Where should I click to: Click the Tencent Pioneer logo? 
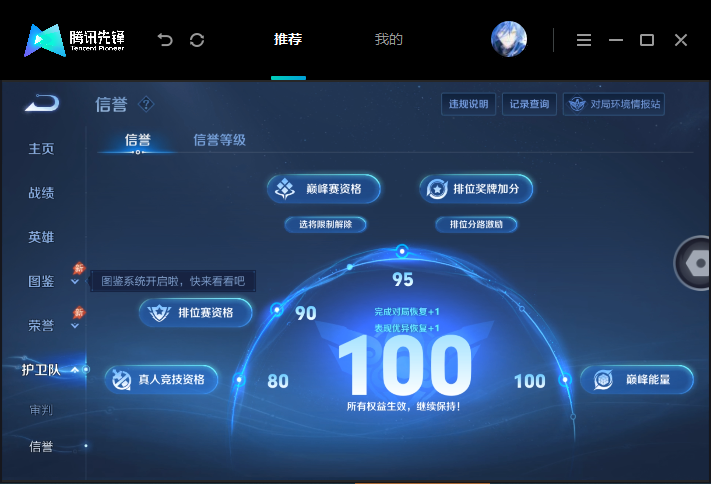point(74,40)
